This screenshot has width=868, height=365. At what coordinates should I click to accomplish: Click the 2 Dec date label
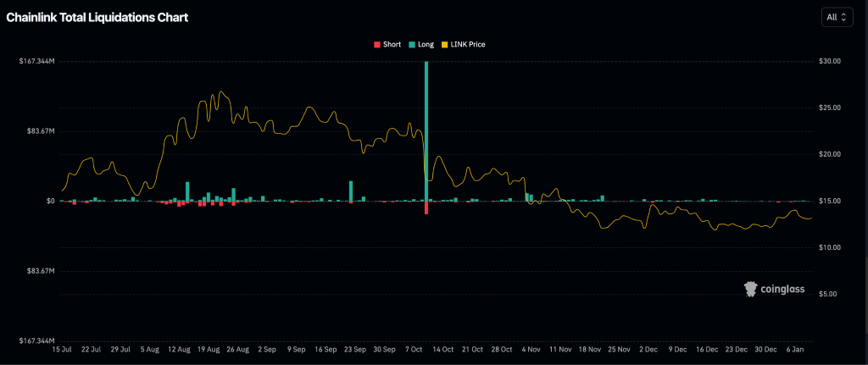[648, 350]
